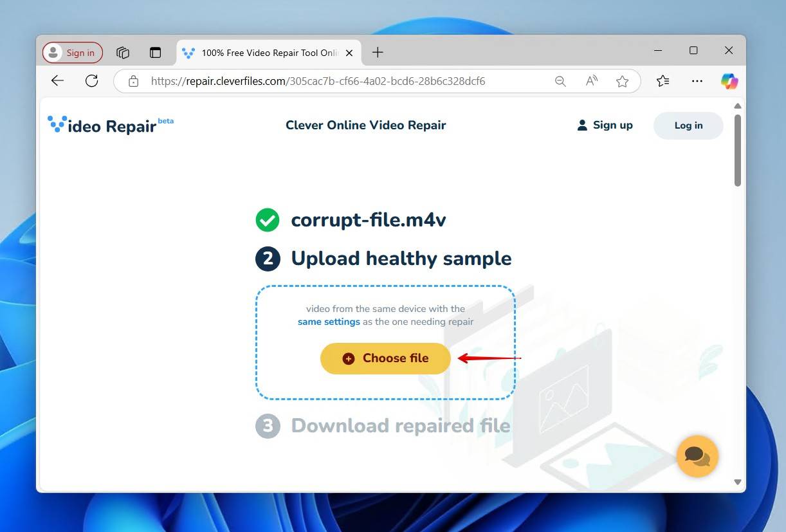Click the Upload healthy sample heading

(401, 259)
